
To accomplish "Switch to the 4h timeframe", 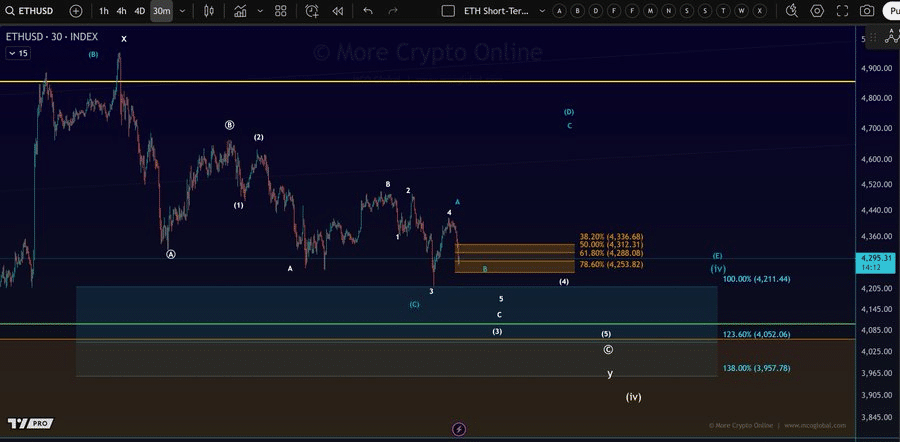I will (121, 11).
